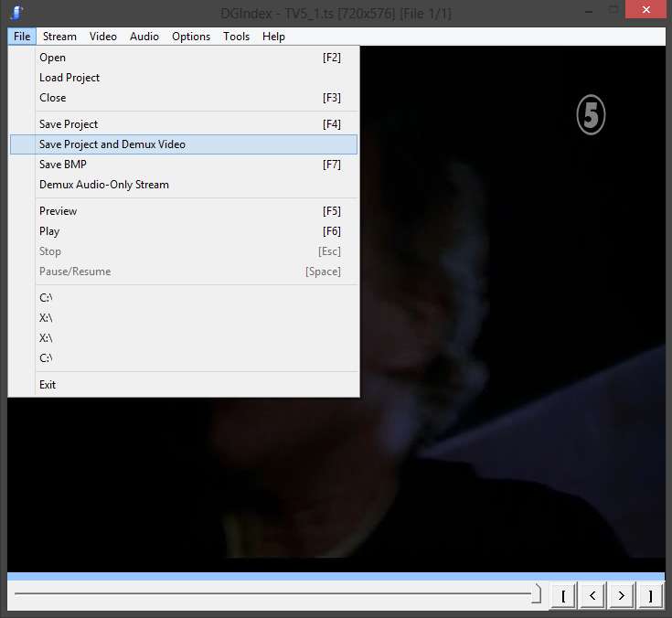Image resolution: width=672 pixels, height=618 pixels.
Task: Select Save Project and Demux Video
Action: (112, 144)
